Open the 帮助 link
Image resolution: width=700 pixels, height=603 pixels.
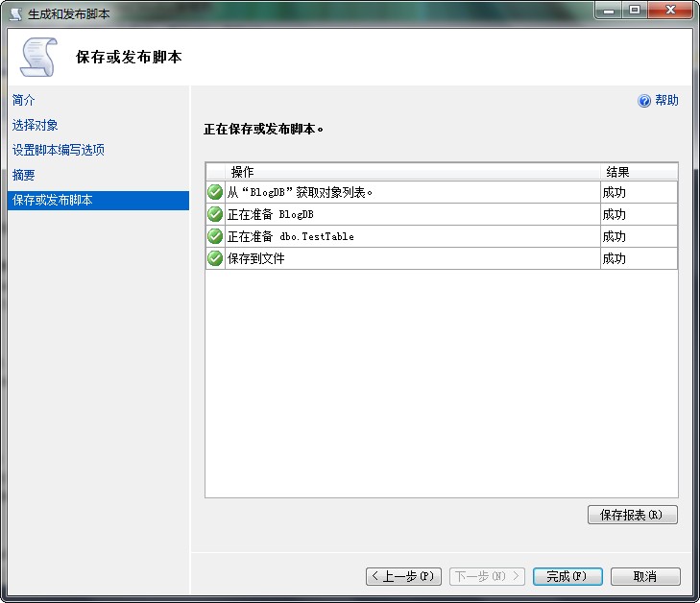pyautogui.click(x=666, y=101)
